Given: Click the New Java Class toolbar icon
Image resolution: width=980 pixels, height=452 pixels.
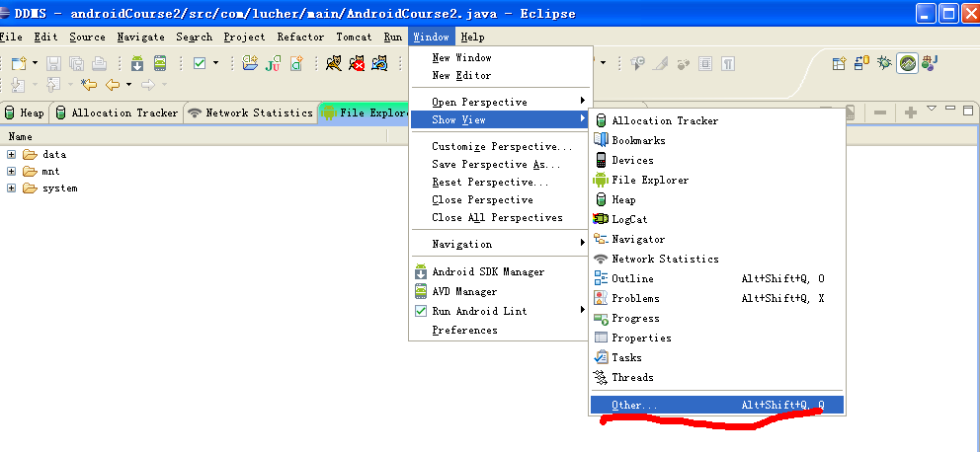Looking at the screenshot, I should [296, 63].
